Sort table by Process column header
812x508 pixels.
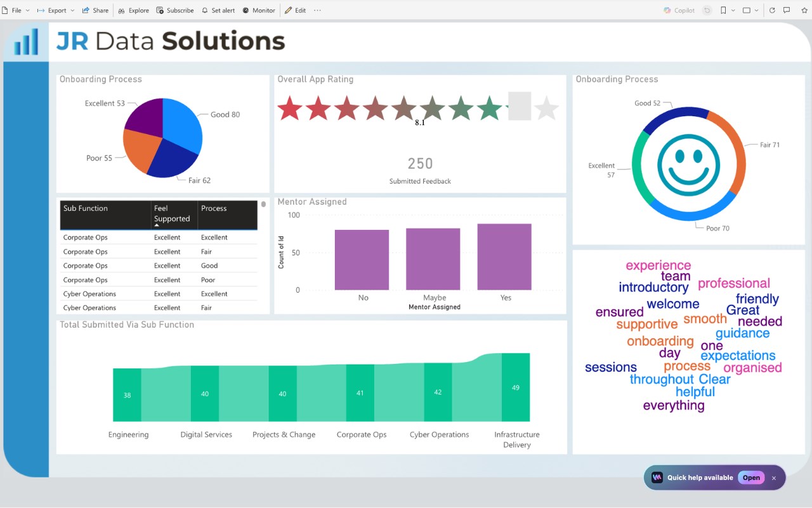[x=227, y=215]
